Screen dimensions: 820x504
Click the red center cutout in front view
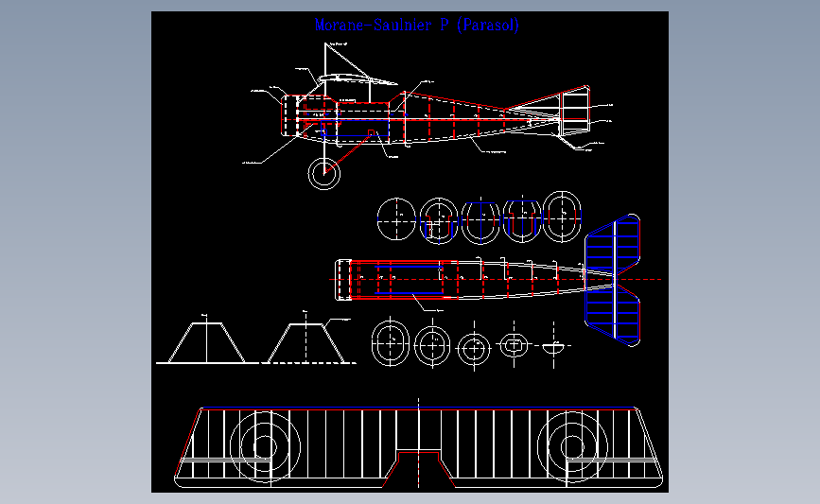coord(418,469)
